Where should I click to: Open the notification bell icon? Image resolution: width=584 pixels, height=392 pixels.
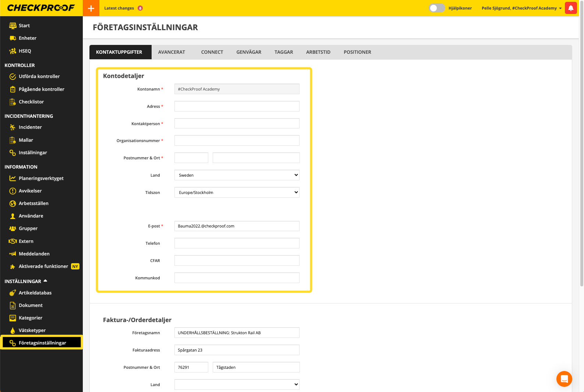(571, 8)
